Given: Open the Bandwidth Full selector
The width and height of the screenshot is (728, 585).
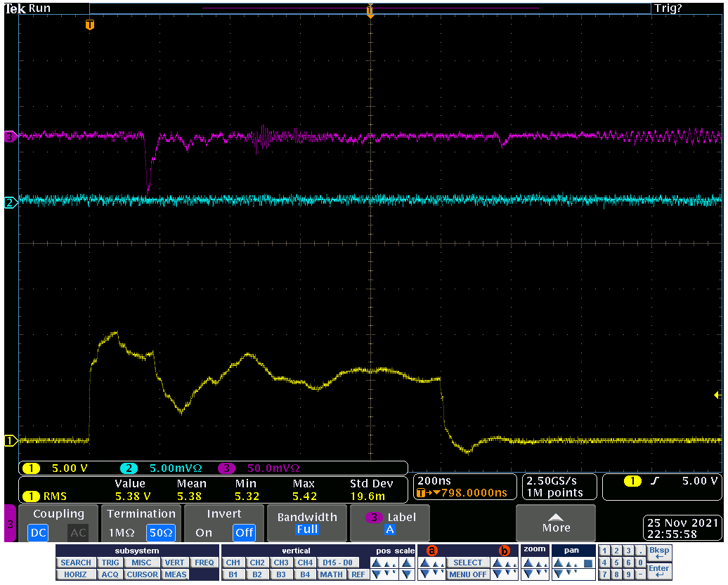Looking at the screenshot, I should click(x=307, y=523).
